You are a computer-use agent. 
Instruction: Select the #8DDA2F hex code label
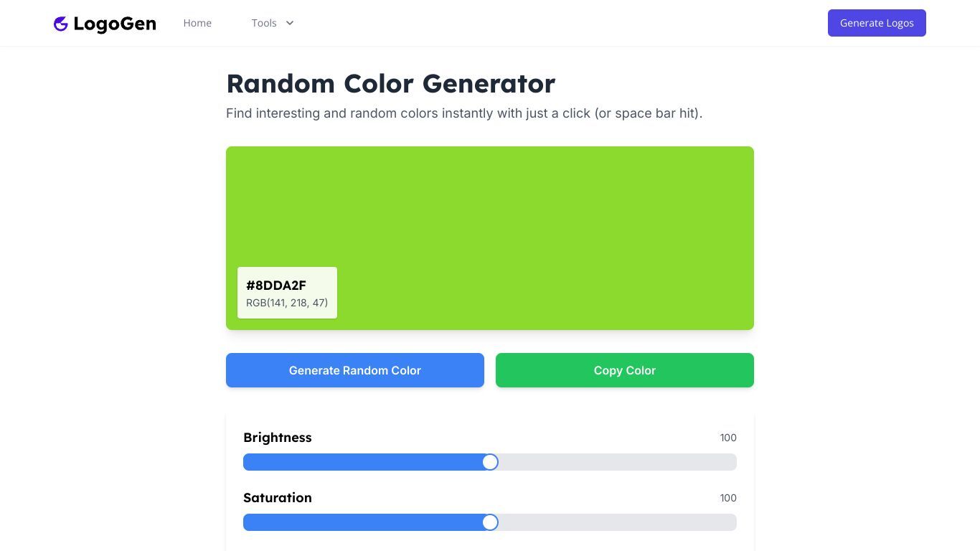coord(276,285)
